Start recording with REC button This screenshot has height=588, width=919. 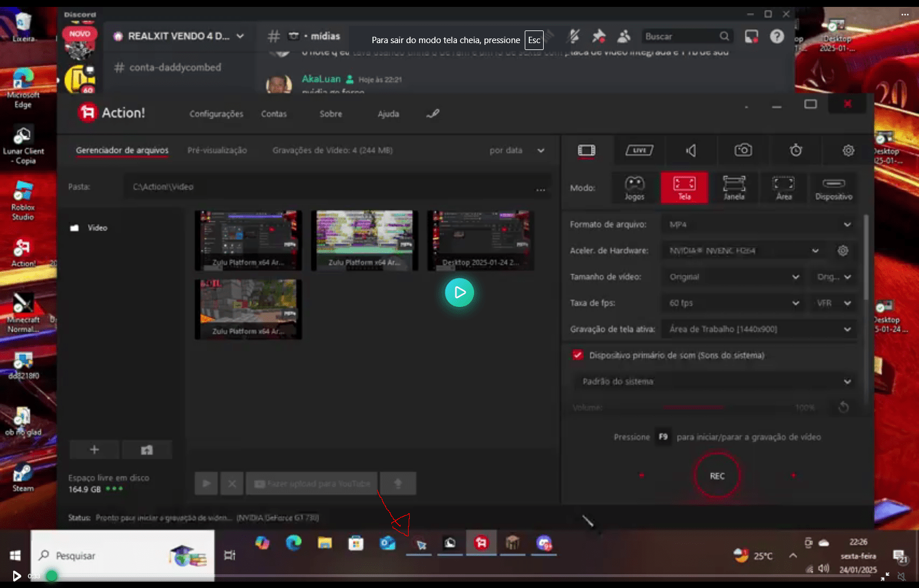tap(717, 475)
